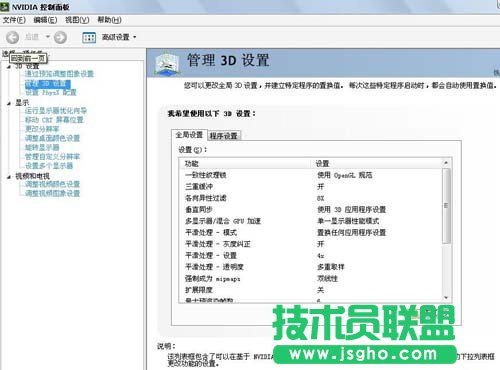This screenshot has width=500, height=370.
Task: Collapse the 显示 tree group
Action: [x=9, y=103]
